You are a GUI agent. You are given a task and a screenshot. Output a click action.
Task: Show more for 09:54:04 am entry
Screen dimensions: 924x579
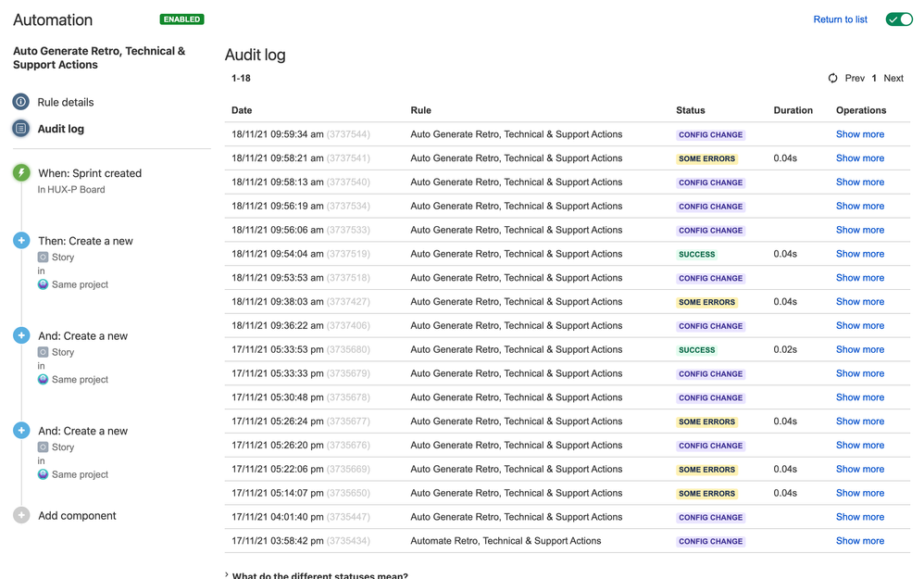click(x=860, y=254)
